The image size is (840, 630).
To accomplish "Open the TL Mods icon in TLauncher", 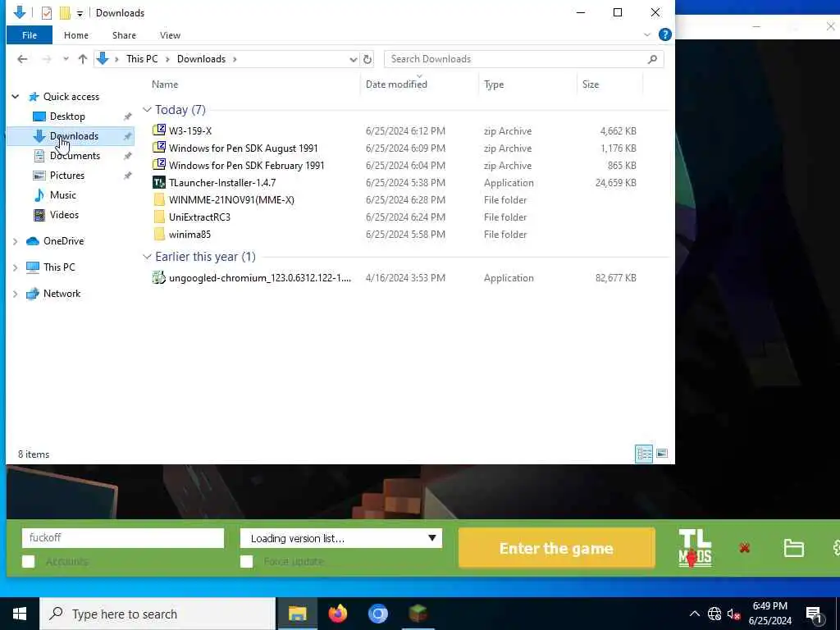I will (695, 548).
